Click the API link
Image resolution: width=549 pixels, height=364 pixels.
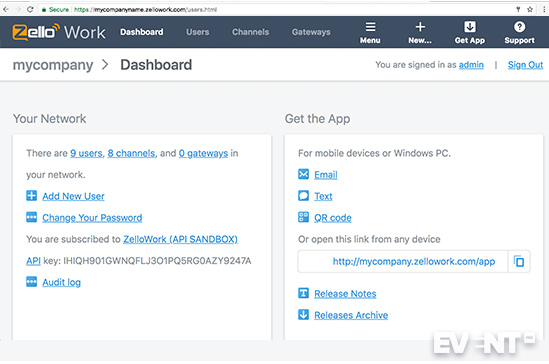(33, 261)
